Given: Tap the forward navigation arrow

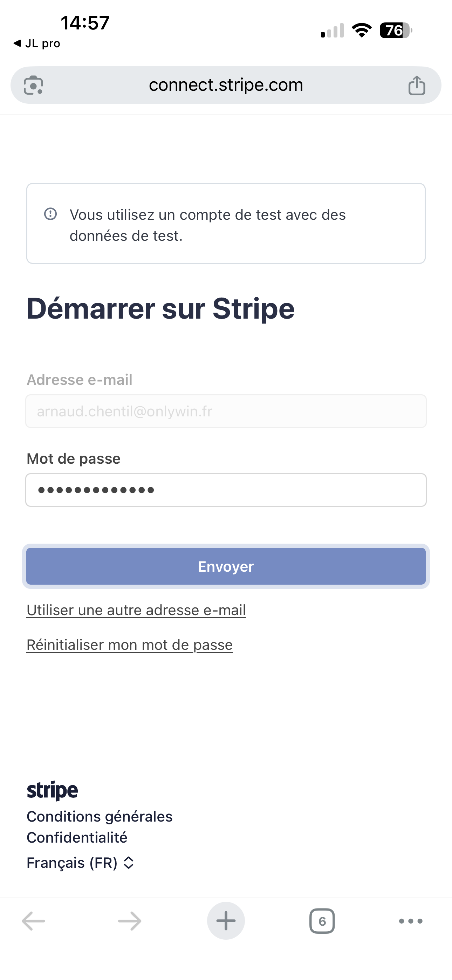Looking at the screenshot, I should click(130, 921).
